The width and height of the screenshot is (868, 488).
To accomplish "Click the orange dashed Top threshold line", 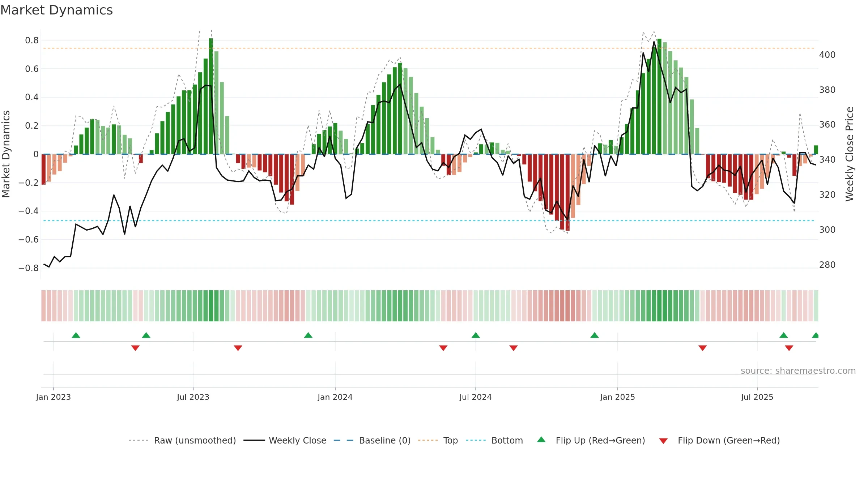I will click(429, 48).
